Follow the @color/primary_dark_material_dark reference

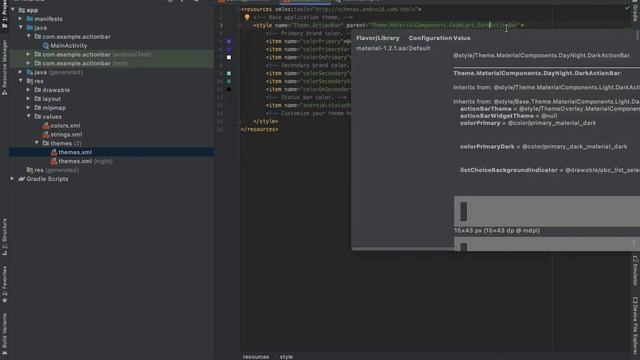tap(574, 146)
